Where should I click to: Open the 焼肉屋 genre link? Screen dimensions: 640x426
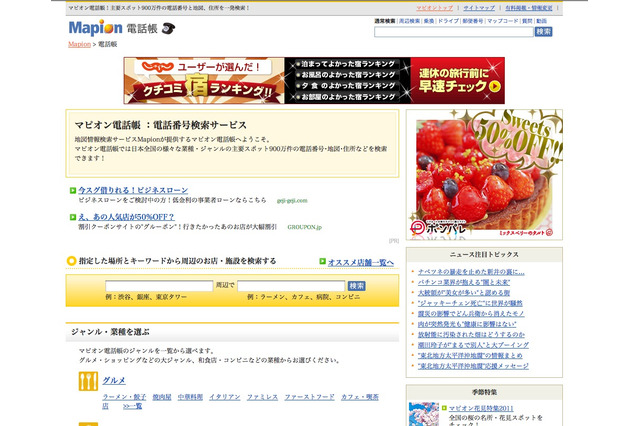[x=162, y=397]
